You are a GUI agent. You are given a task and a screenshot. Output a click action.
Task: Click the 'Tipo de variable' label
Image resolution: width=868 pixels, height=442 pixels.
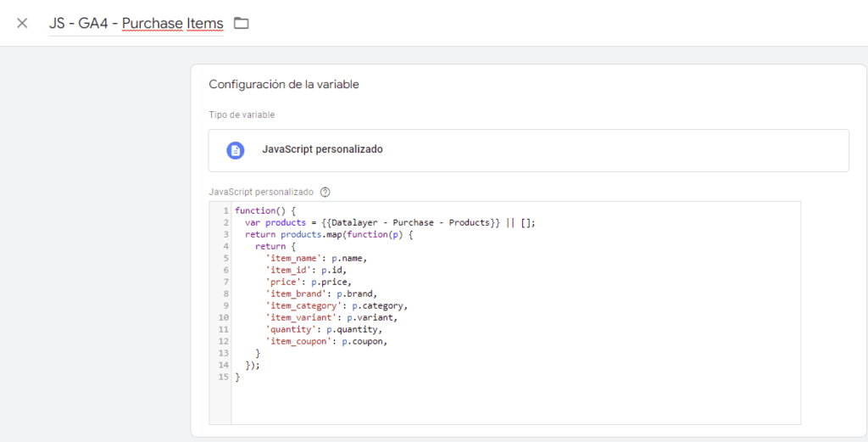(x=242, y=115)
